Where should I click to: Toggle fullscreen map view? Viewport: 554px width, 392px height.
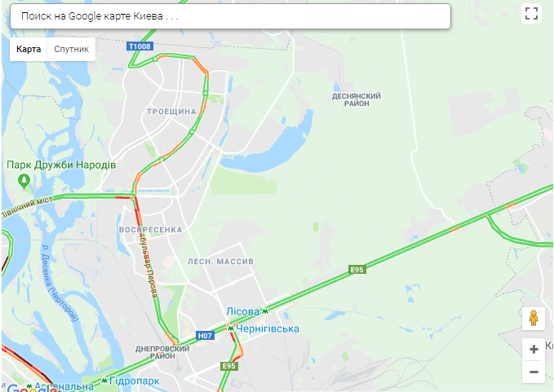click(x=531, y=13)
